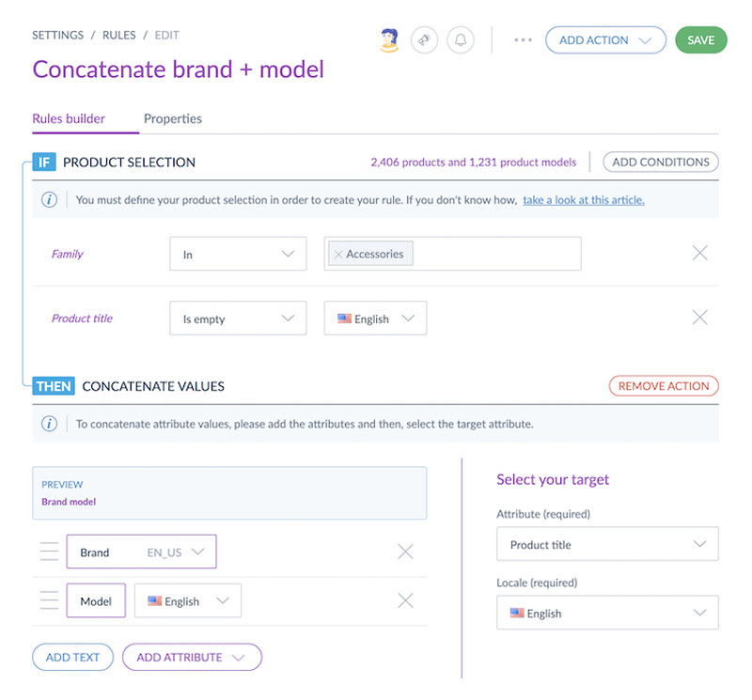Remove the Product title condition row
752x700 pixels.
699,318
